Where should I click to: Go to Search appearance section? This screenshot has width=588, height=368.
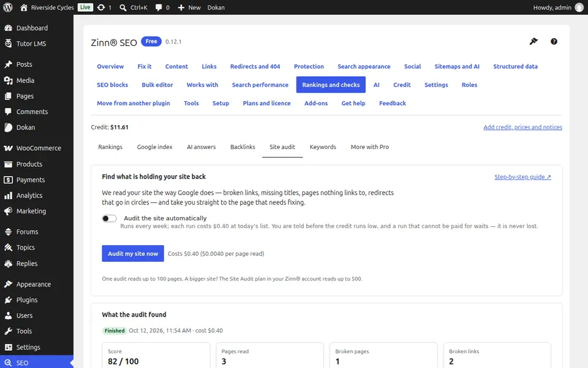pyautogui.click(x=364, y=66)
